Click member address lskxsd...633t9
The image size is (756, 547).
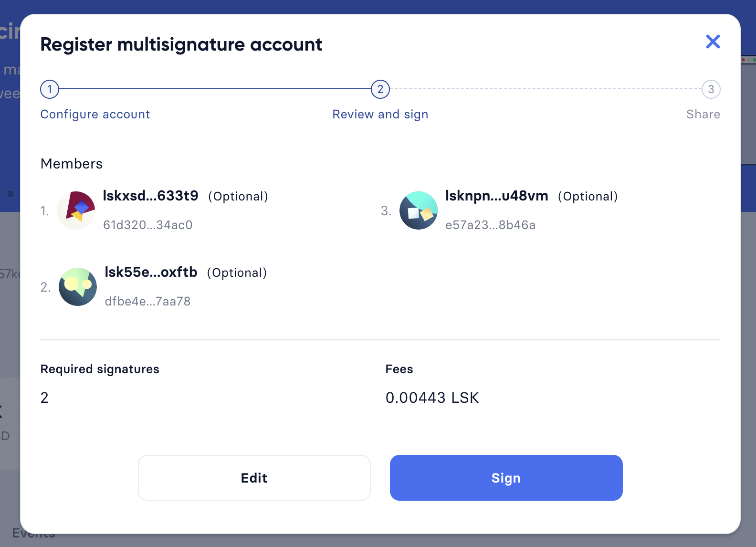click(x=150, y=196)
